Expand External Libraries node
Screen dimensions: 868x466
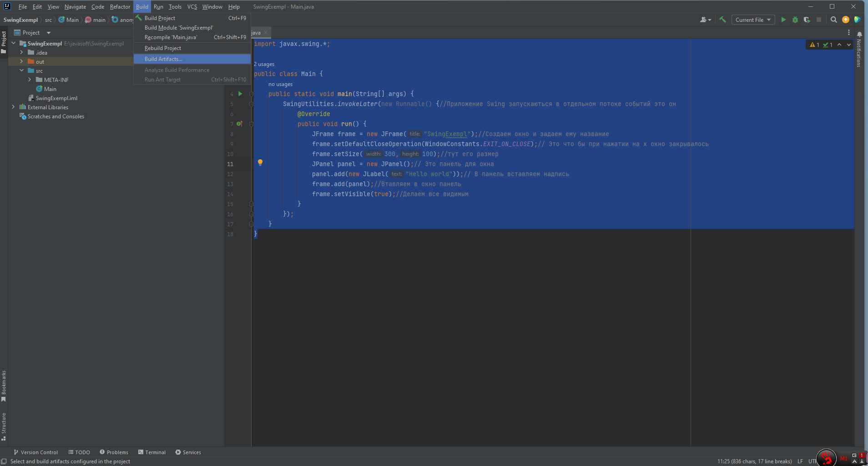[13, 107]
